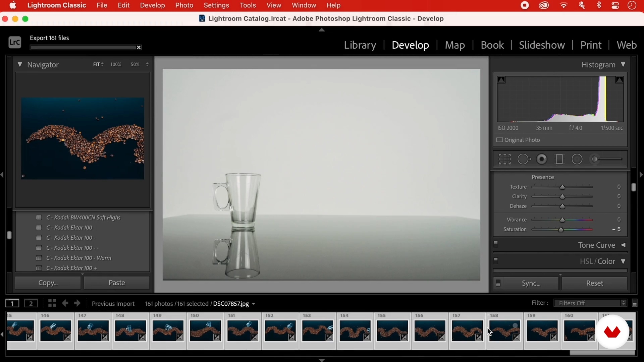The width and height of the screenshot is (644, 362).
Task: Apply preset C - Kodak BW400CN Soft Highs
Action: (83, 218)
